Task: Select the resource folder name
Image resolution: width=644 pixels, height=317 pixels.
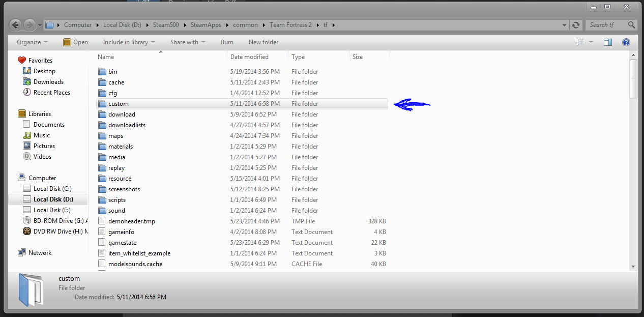Action: click(120, 179)
